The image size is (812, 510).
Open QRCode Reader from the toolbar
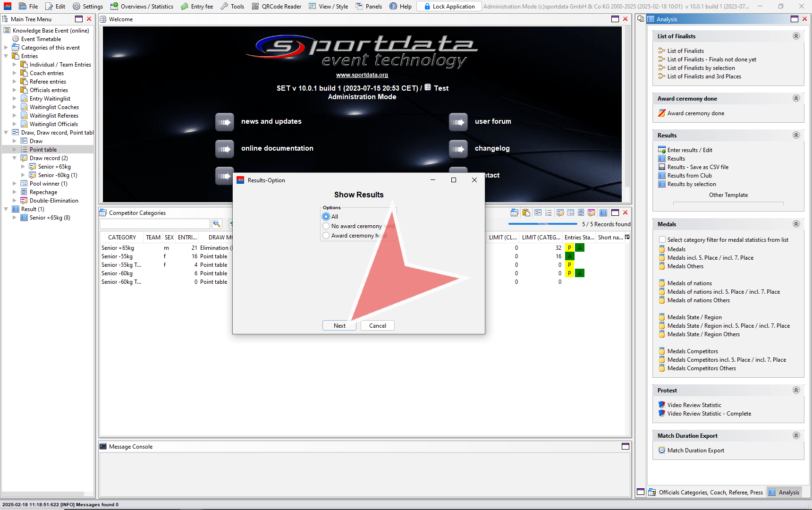pos(277,6)
